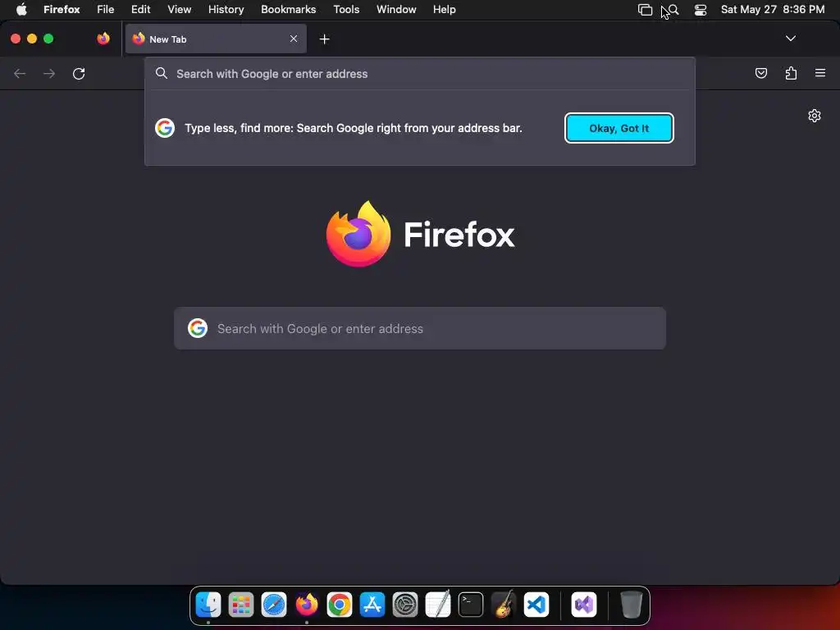This screenshot has width=840, height=630.
Task: Open the Bookmarks menu
Action: 288,10
